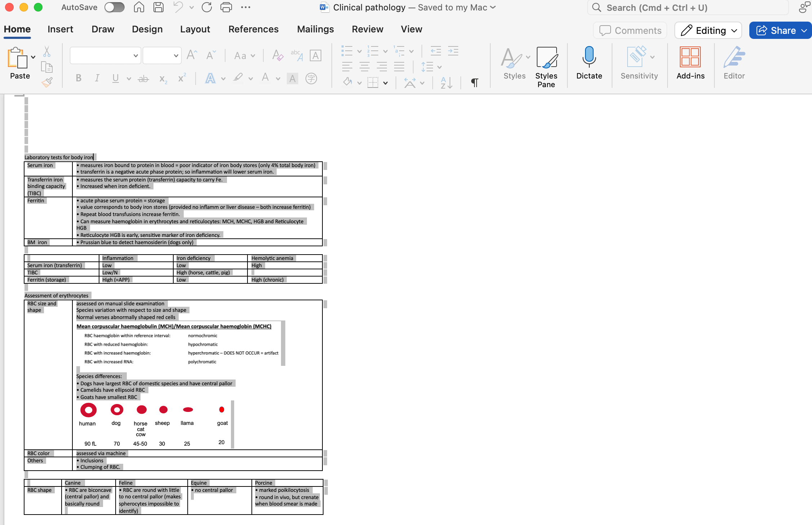Show paragraph marks with pilcrow icon
This screenshot has width=812, height=525.
pyautogui.click(x=474, y=82)
